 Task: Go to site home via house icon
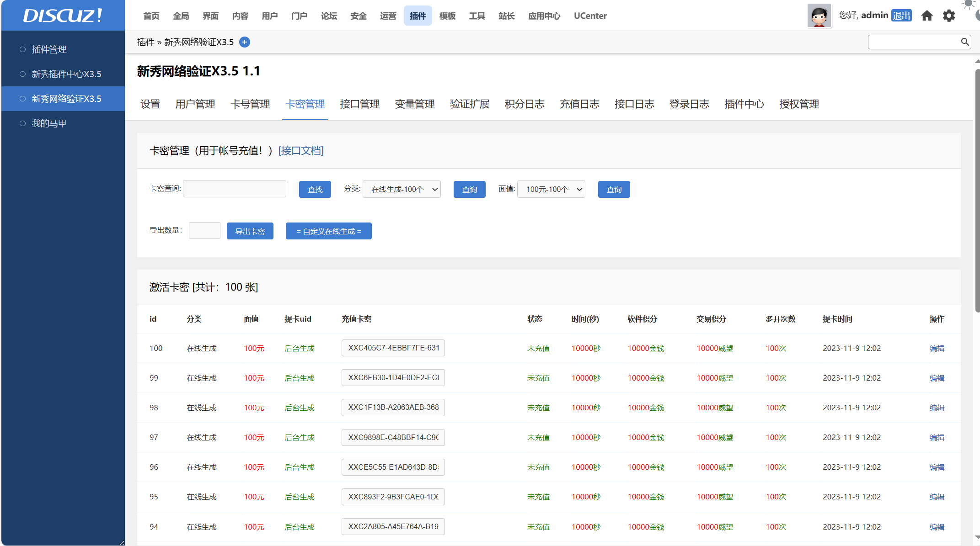pos(927,16)
